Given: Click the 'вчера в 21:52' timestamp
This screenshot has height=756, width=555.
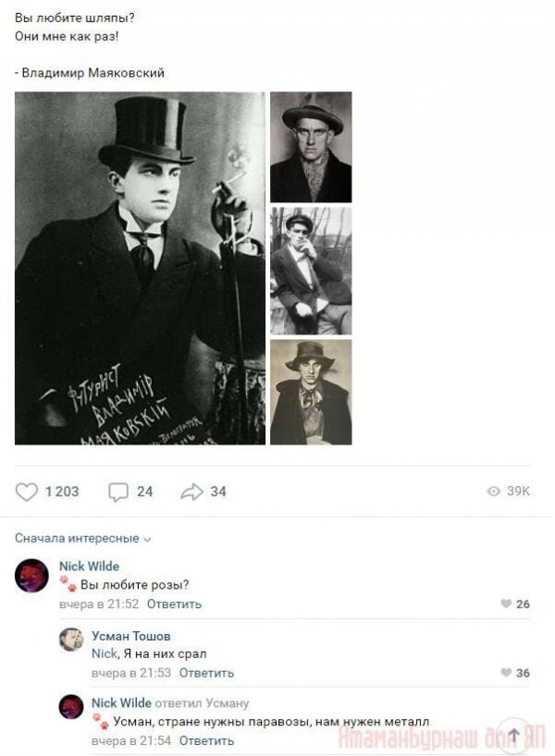Looking at the screenshot, I should 99,604.
